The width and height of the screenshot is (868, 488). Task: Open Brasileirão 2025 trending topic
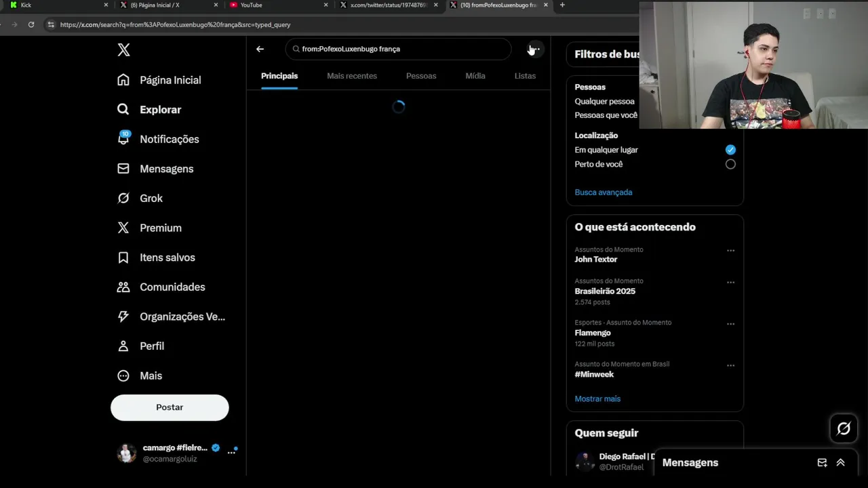(x=605, y=291)
